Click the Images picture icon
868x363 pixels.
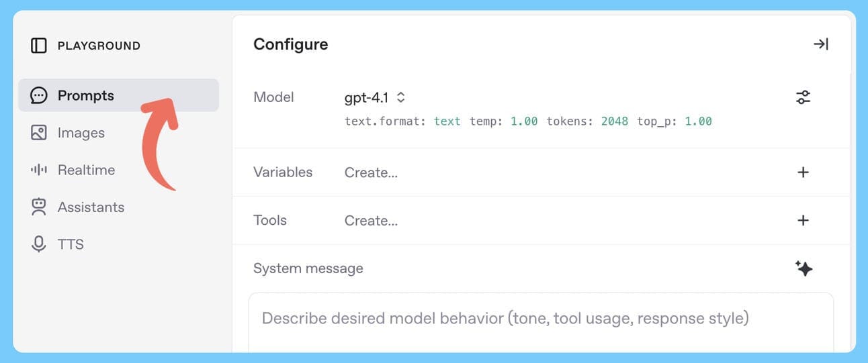(x=39, y=133)
